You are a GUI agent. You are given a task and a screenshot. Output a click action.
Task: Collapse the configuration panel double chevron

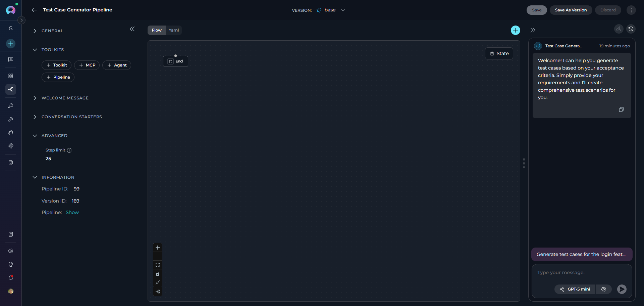click(x=132, y=29)
